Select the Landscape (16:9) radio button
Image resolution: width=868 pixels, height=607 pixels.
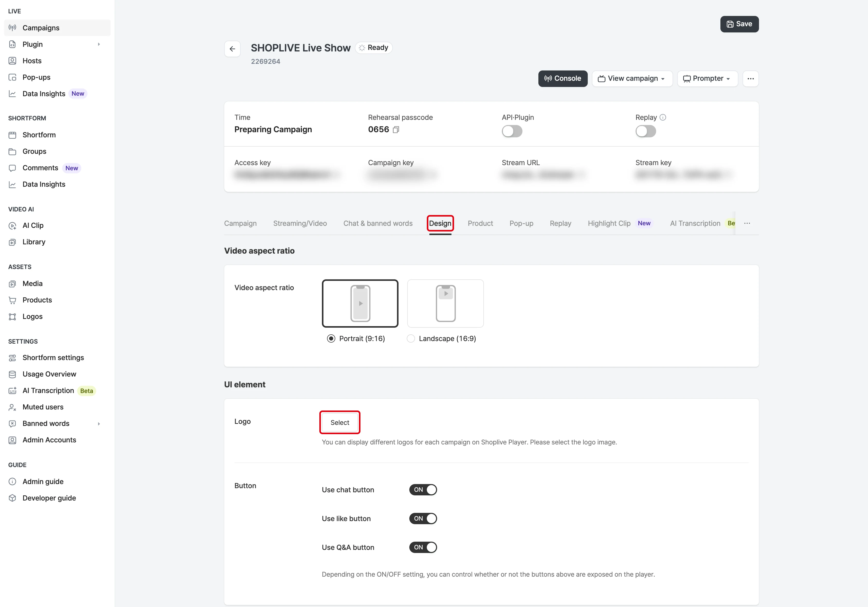click(x=411, y=338)
